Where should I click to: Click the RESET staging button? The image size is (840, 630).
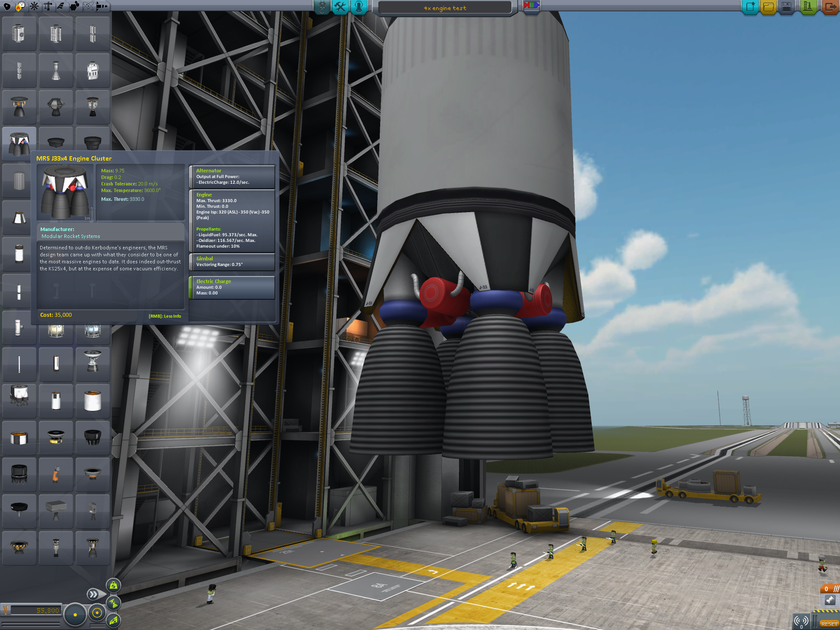tap(829, 624)
